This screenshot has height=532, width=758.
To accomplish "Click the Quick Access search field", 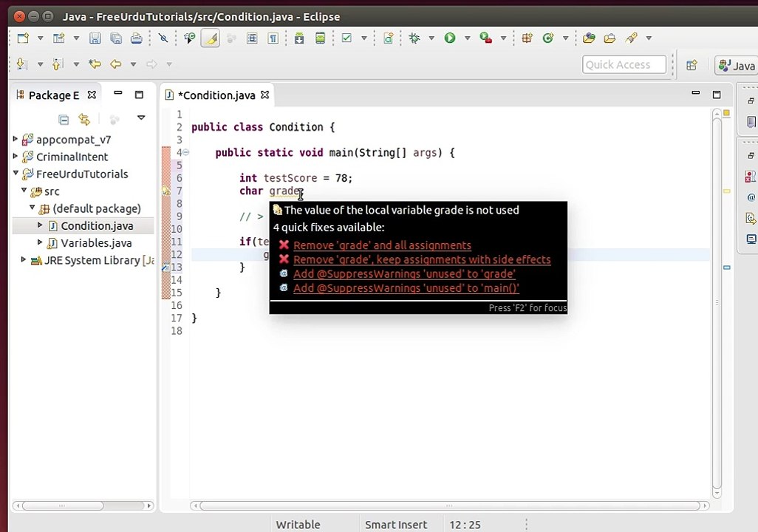I will (624, 65).
